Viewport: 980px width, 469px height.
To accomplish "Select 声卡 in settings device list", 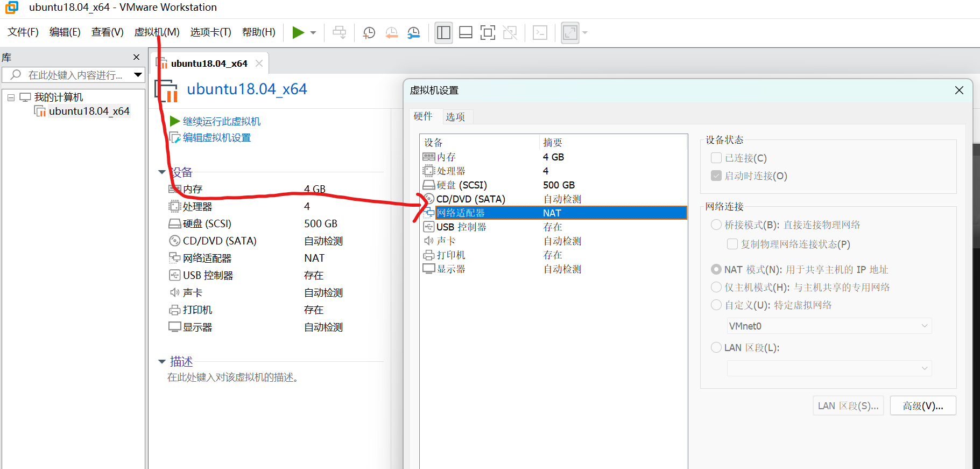I will click(553, 241).
